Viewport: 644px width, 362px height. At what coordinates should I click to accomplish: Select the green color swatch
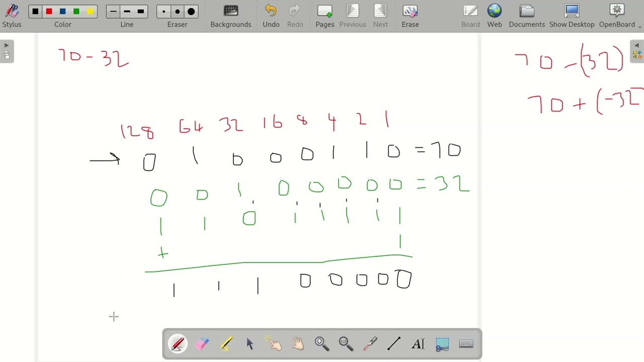(x=76, y=12)
